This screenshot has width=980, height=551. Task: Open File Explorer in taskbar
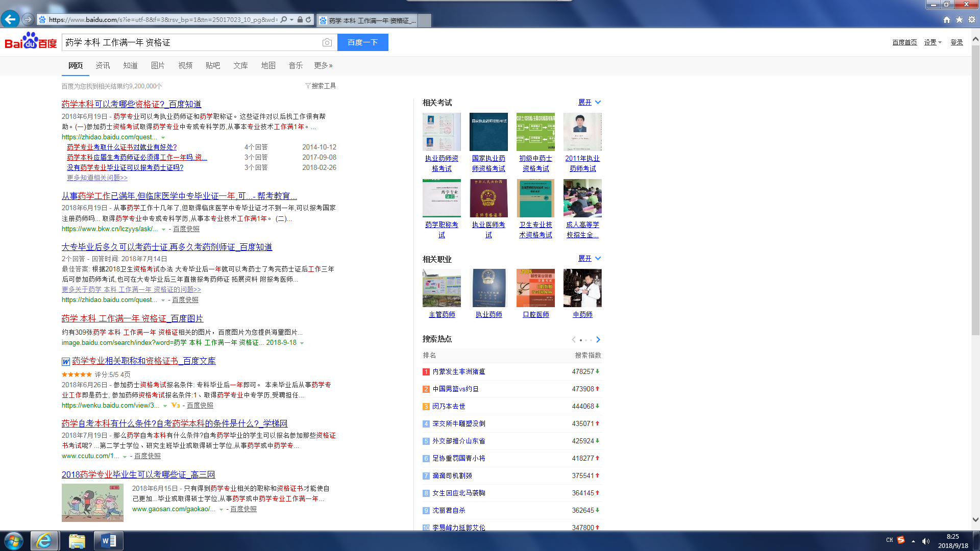[77, 541]
